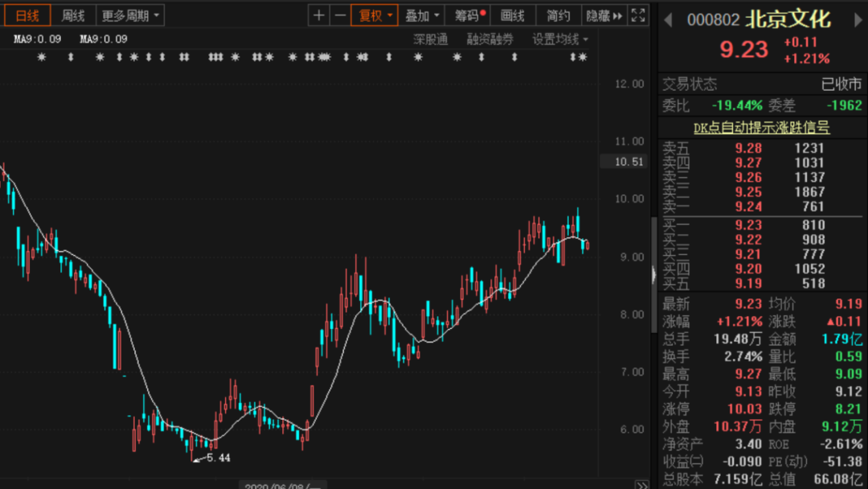Toggle the 隐藏 hide panel button
This screenshot has height=489, width=868.
[604, 15]
